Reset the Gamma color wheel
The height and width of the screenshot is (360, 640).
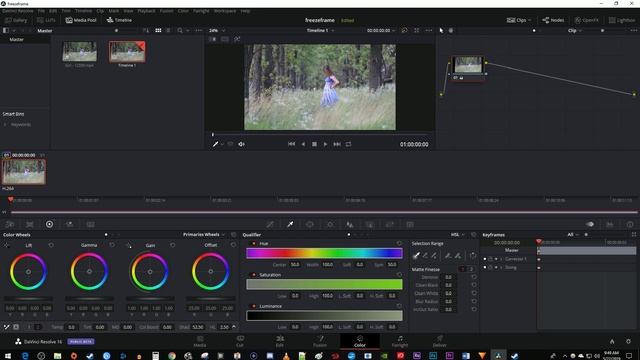112,245
